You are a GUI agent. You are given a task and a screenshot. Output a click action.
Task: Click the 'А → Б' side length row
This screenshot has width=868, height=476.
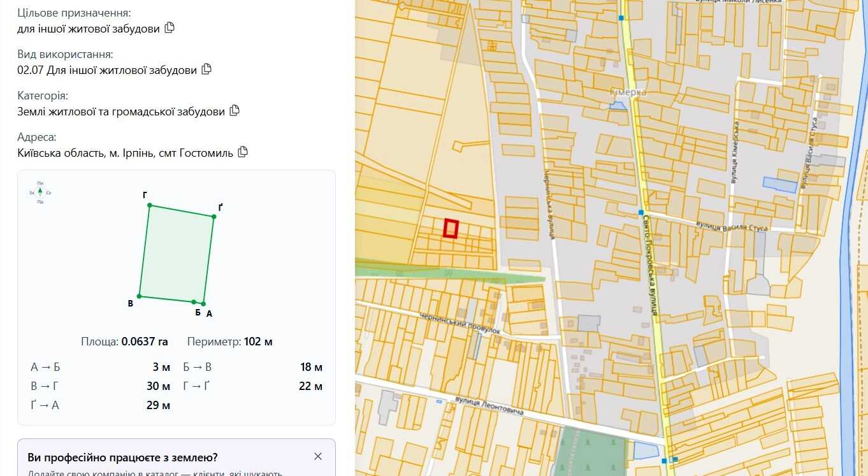click(x=101, y=367)
